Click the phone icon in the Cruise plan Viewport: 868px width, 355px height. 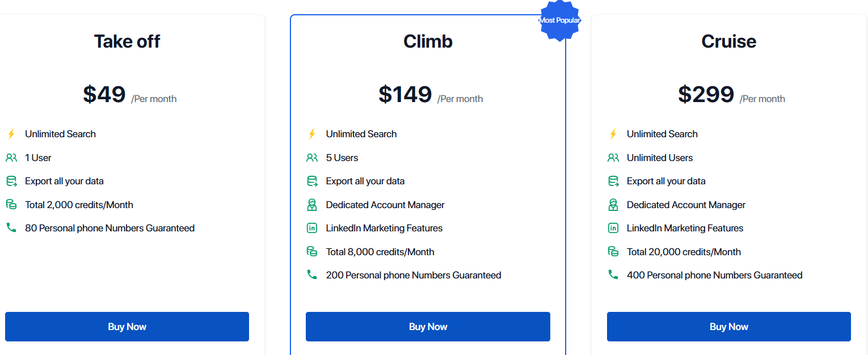click(613, 274)
